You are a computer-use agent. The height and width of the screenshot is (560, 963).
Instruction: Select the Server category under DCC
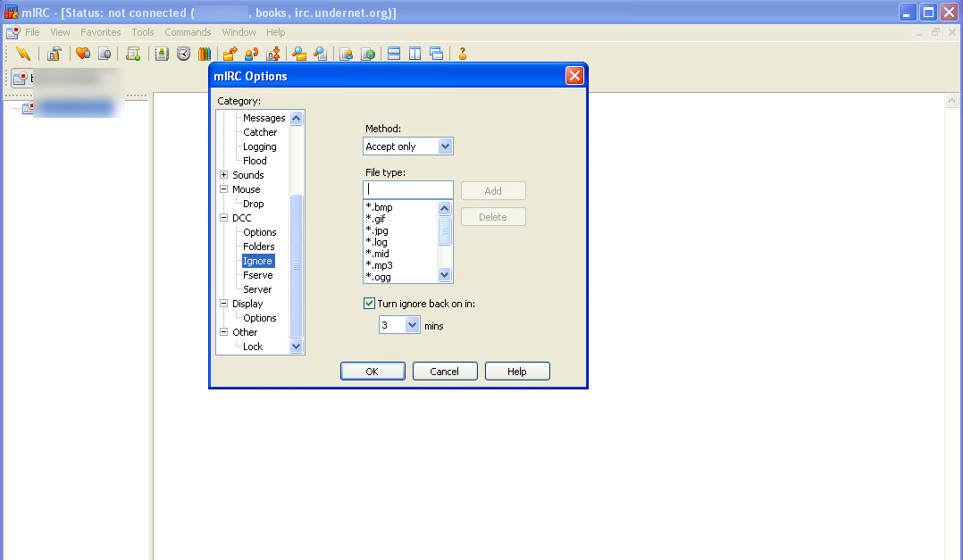257,289
